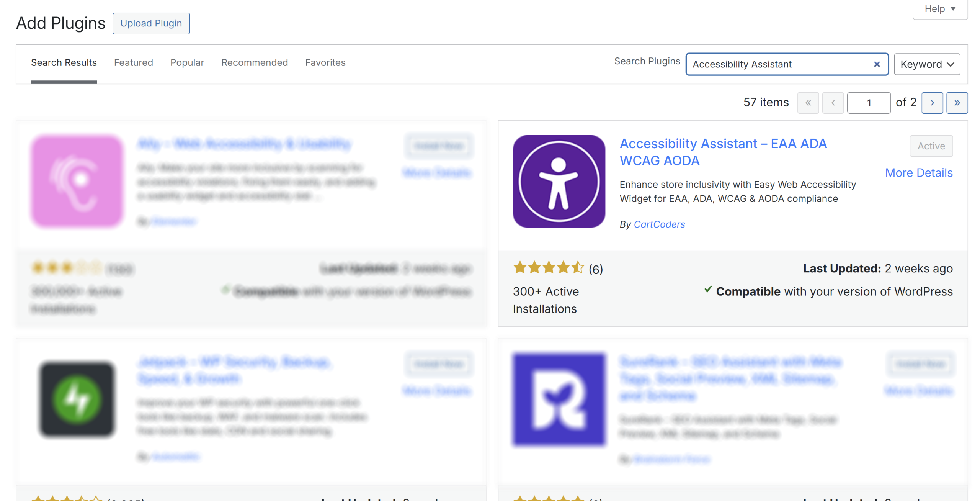The width and height of the screenshot is (980, 501).
Task: Click the 'Compatible with your version of WordPress' text
Action: click(834, 291)
